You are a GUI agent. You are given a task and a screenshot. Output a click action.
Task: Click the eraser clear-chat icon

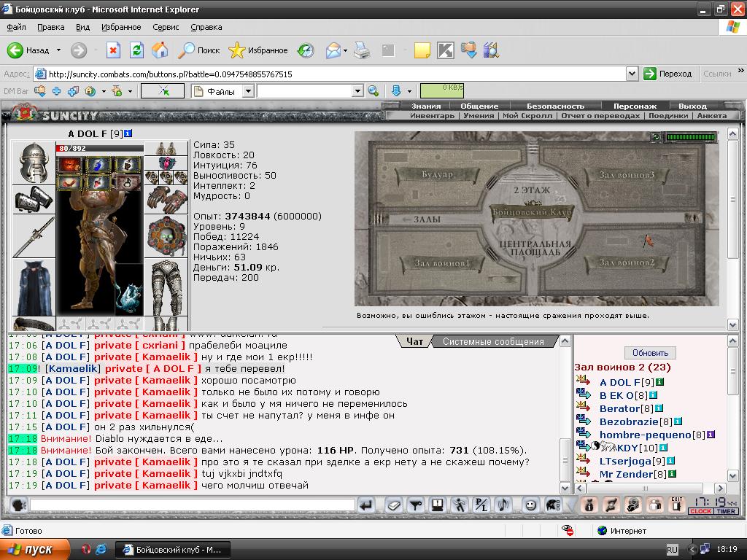click(x=393, y=505)
